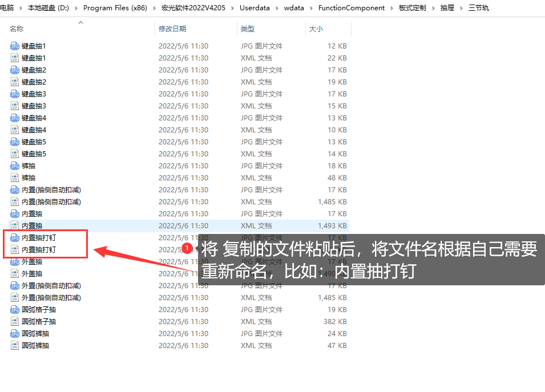Select the 圆弧格子抽 JPG icon

(15, 310)
